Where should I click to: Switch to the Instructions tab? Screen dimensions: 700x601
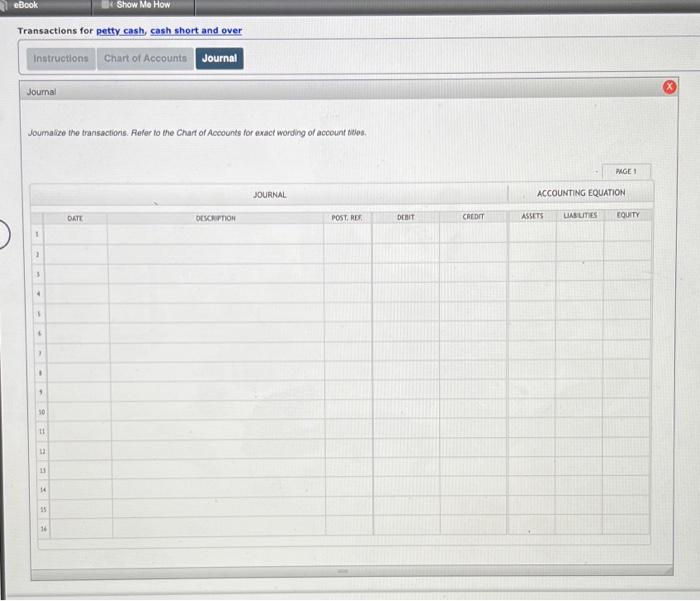(x=61, y=58)
